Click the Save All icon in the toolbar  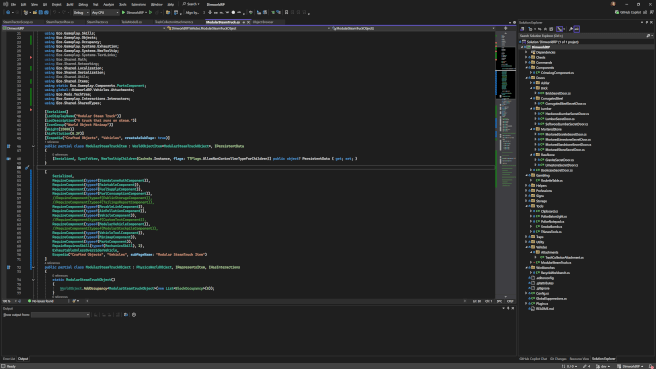point(46,13)
